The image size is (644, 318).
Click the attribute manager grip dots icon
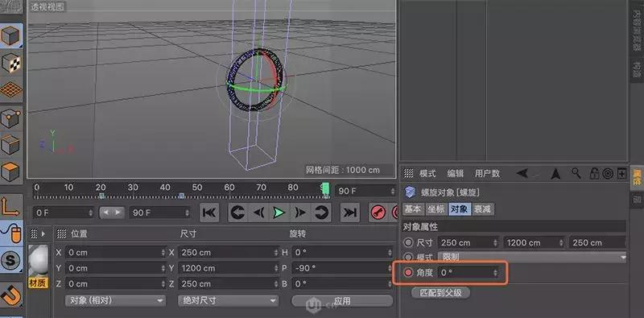pos(408,173)
